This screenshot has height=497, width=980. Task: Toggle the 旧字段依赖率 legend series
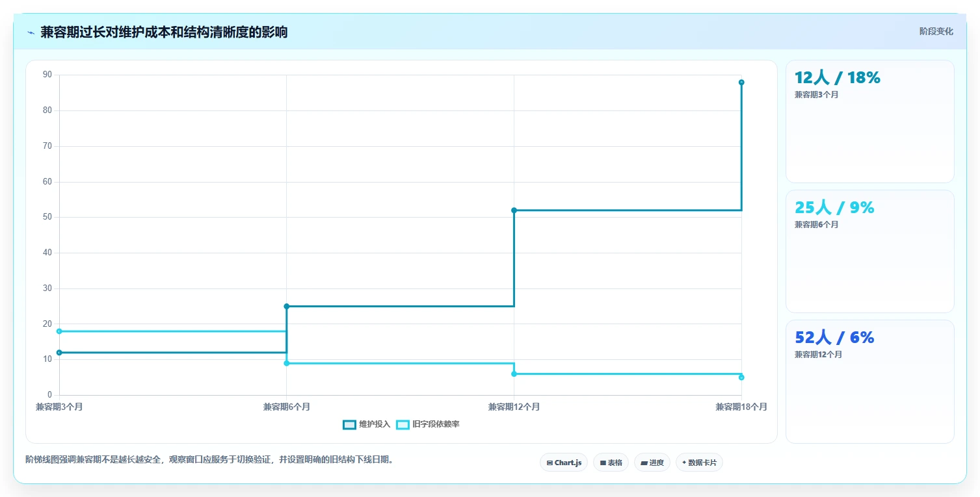click(x=428, y=424)
